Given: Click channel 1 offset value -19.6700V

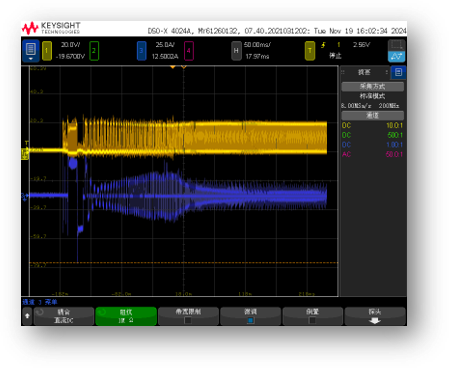Looking at the screenshot, I should click(71, 56).
